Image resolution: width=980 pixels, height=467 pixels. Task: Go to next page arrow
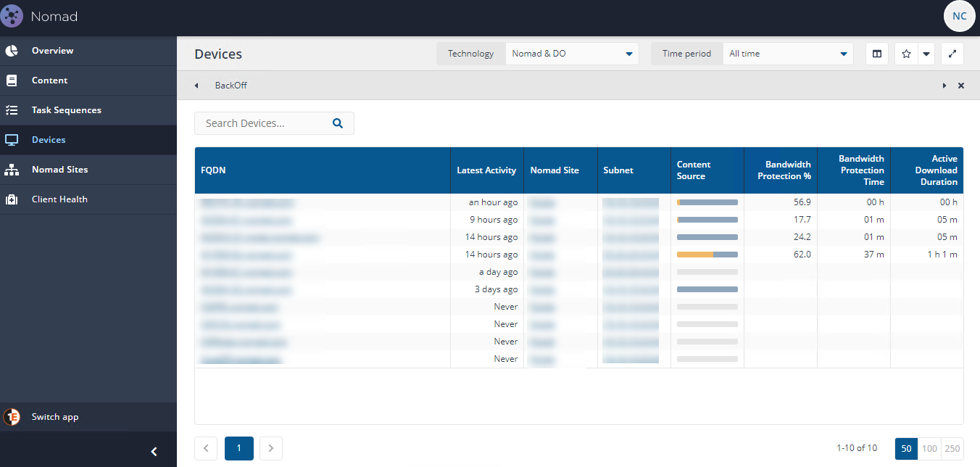click(x=271, y=448)
